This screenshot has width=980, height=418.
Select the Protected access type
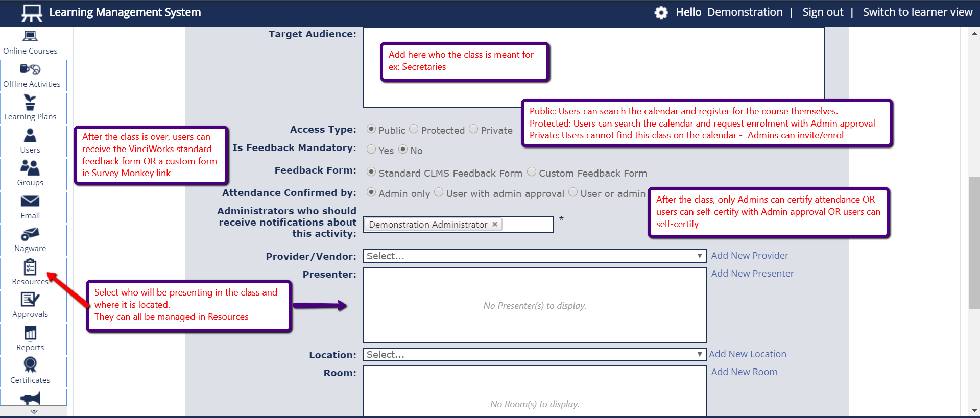click(414, 129)
